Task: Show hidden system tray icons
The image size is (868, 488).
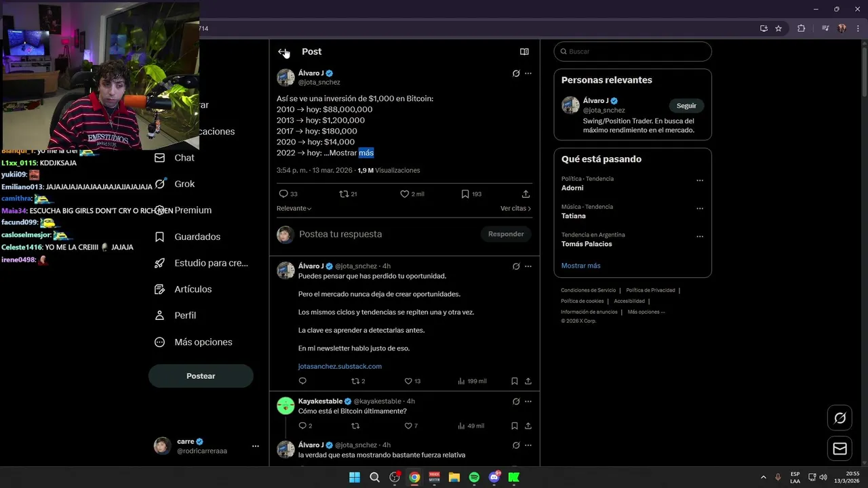Action: 764,477
